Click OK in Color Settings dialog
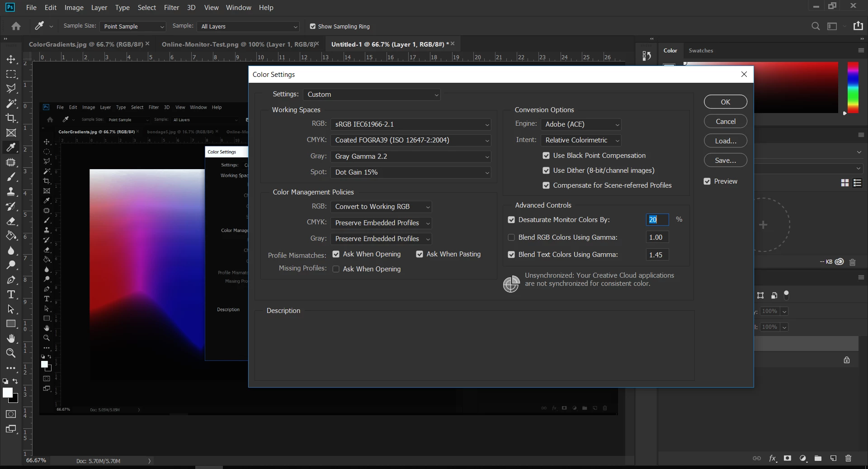Viewport: 868px width, 469px height. 726,102
